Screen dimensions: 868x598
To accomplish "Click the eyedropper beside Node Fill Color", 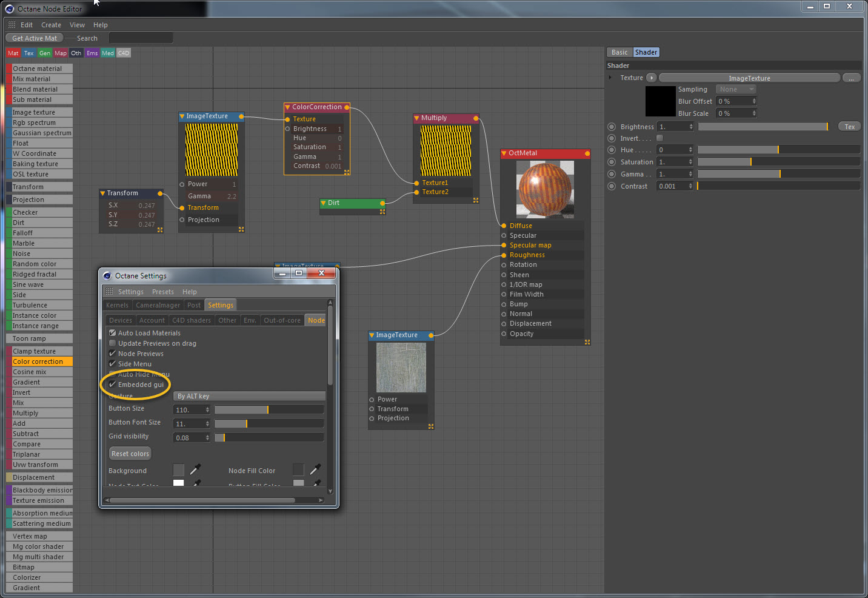I will tap(315, 469).
